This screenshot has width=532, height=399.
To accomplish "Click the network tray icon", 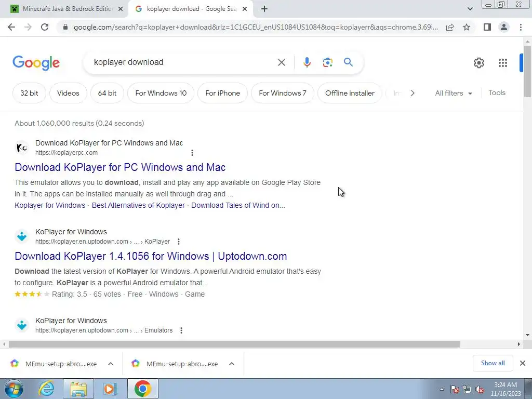I will [467, 390].
